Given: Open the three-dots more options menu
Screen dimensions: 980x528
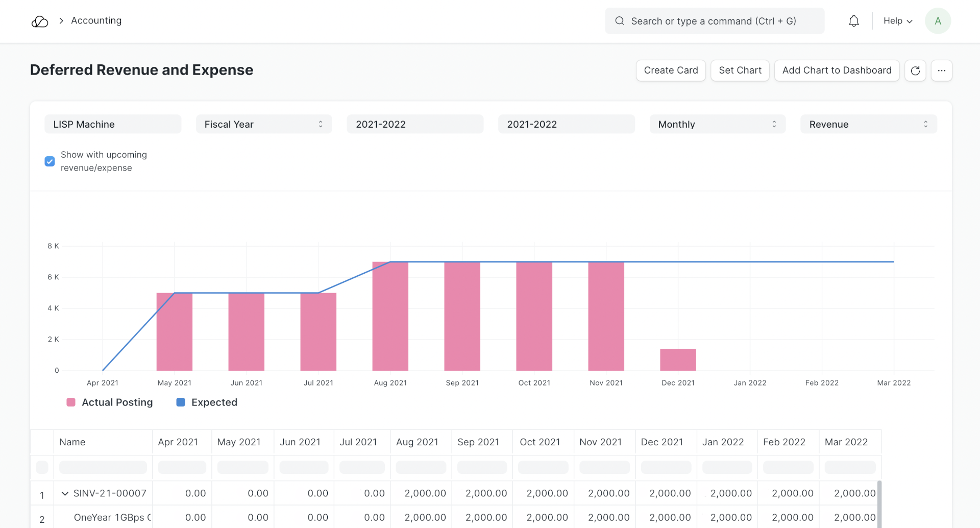Looking at the screenshot, I should tap(942, 70).
